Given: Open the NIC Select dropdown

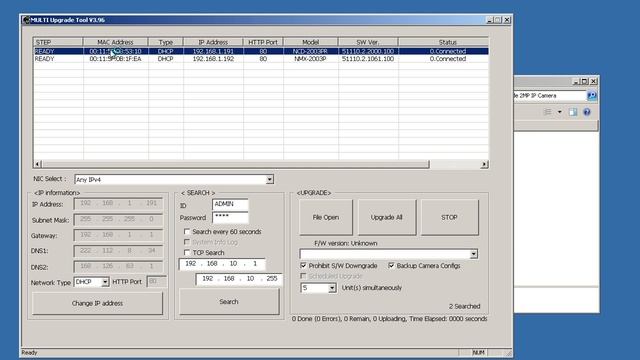Looking at the screenshot, I should coord(269,180).
